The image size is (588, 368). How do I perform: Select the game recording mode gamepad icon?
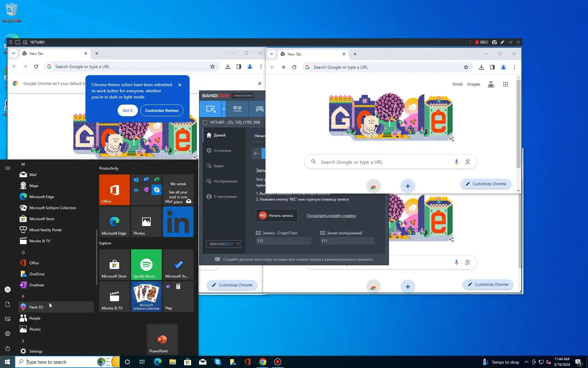click(x=259, y=109)
